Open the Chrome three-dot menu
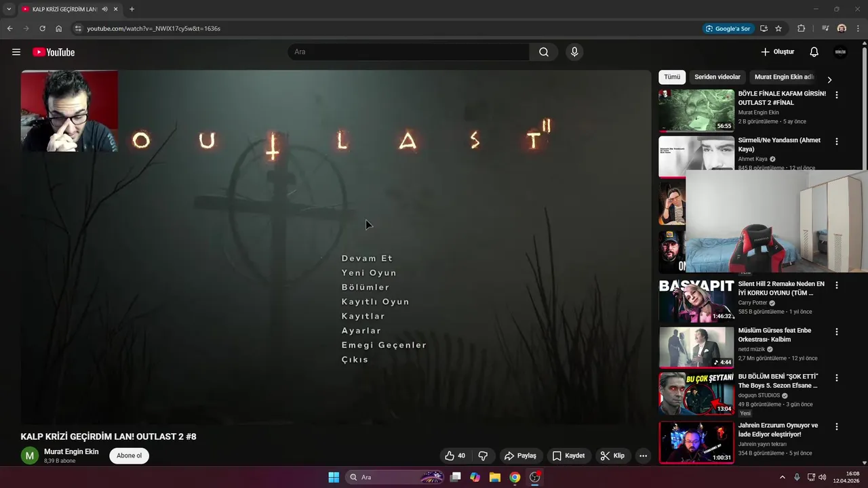868x488 pixels. pyautogui.click(x=859, y=28)
